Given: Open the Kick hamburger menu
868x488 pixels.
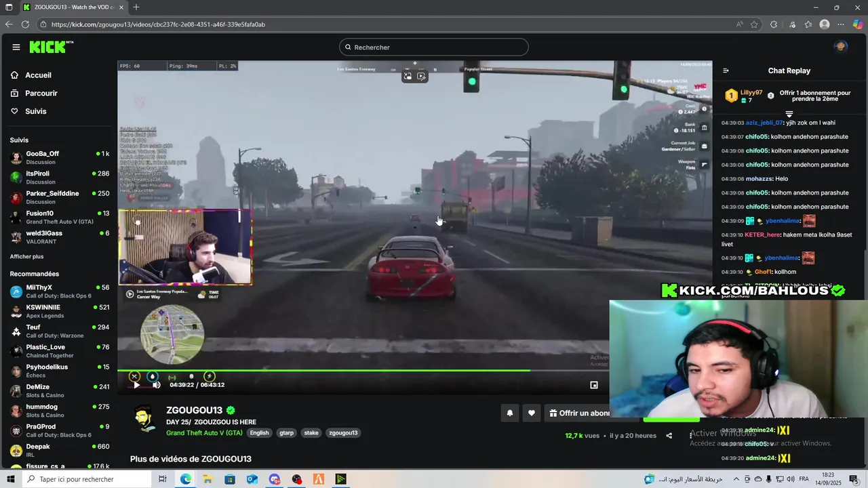Looking at the screenshot, I should click(16, 47).
